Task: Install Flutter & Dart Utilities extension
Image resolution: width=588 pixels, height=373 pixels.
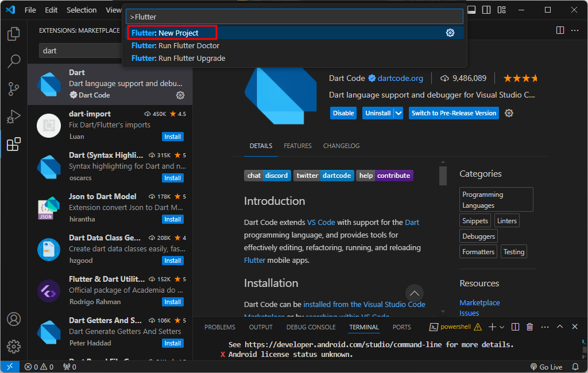Action: [172, 302]
